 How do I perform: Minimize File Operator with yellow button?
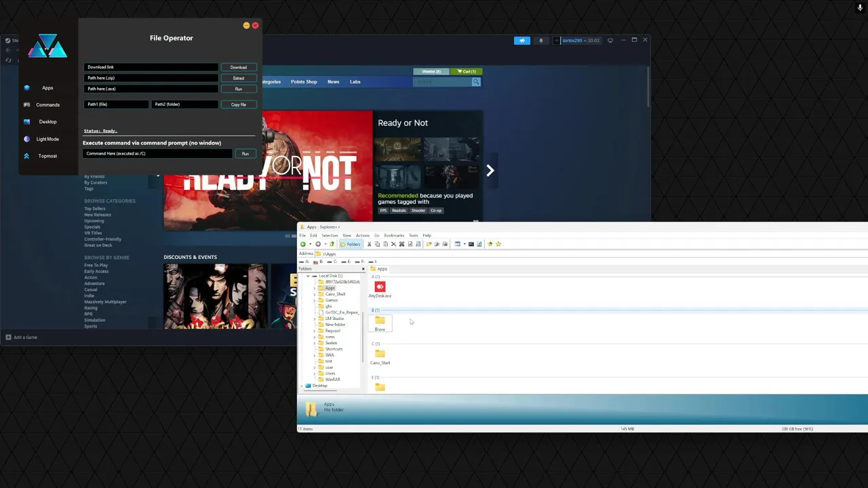tap(246, 26)
